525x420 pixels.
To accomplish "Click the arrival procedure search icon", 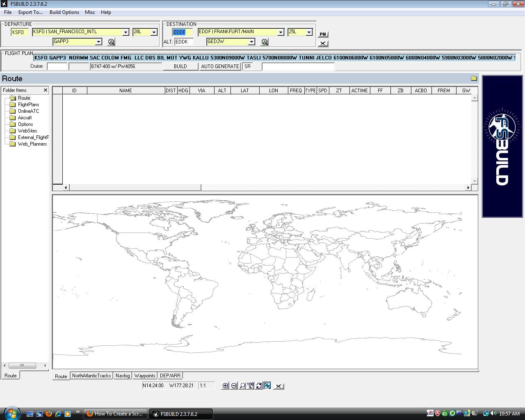I will point(265,42).
